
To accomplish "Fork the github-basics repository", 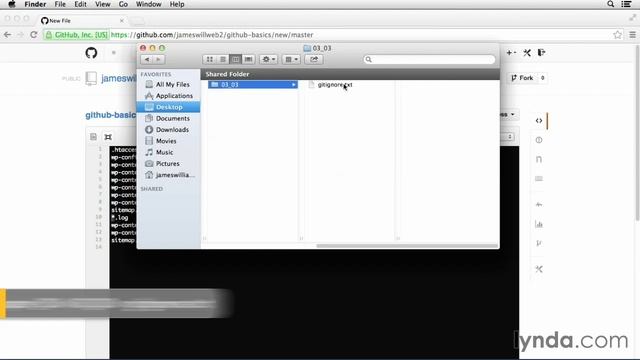I will click(523, 78).
